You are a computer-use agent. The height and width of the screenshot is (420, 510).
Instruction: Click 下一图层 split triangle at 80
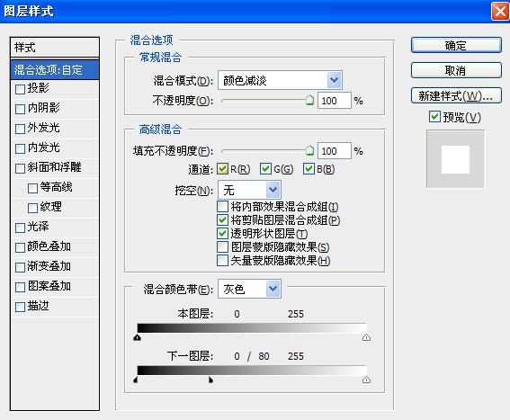(210, 380)
